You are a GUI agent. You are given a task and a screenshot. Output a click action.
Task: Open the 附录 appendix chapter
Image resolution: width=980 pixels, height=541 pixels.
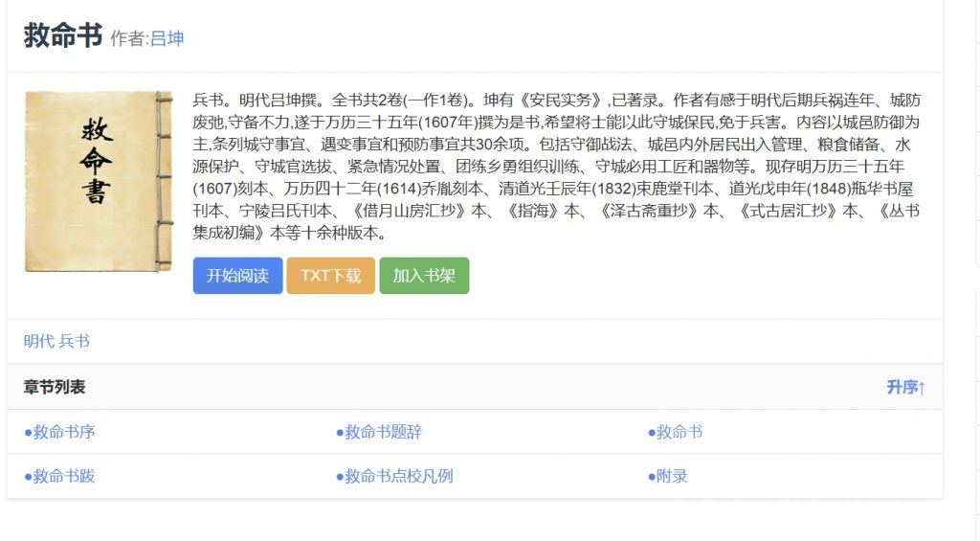pos(667,476)
